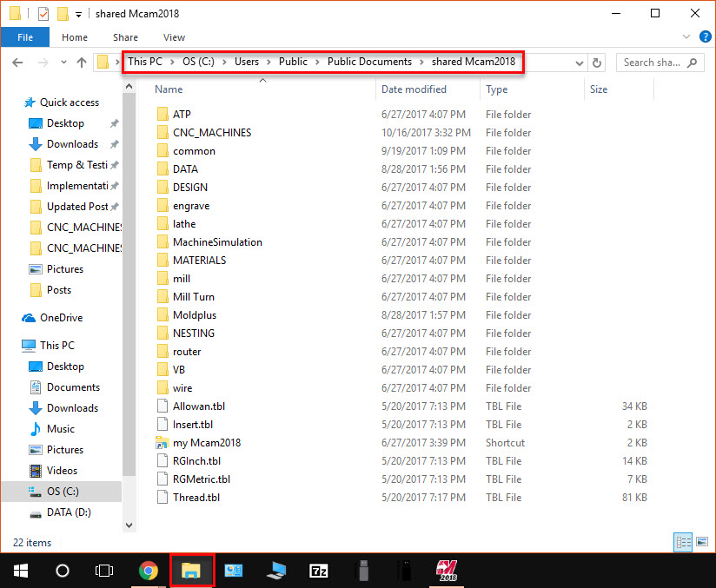Viewport: 716px width, 588px height.
Task: Select DATA (D:) drive in navigation pane
Action: click(x=60, y=512)
